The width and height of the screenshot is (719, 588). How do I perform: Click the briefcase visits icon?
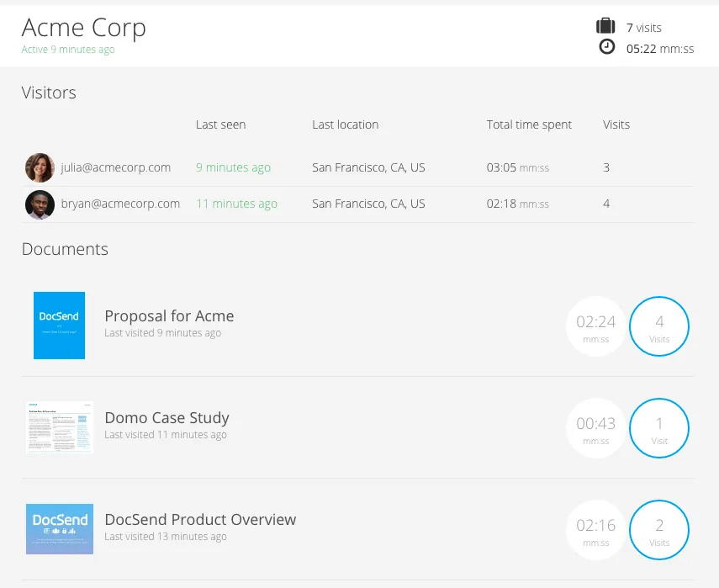point(605,26)
